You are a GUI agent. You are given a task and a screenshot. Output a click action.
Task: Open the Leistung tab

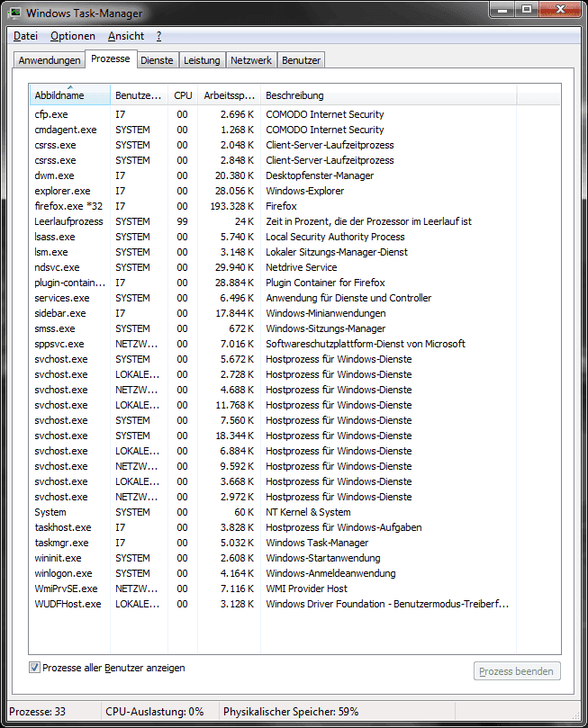coord(202,60)
